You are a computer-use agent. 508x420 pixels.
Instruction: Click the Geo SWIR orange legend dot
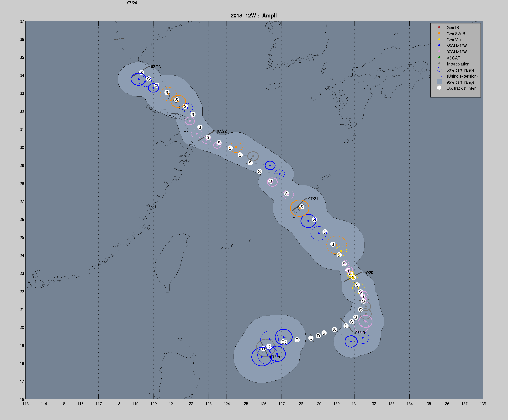coord(439,33)
